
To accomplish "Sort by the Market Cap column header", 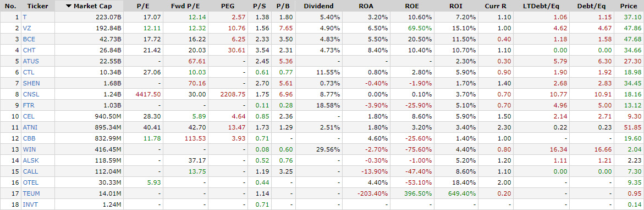I will pos(89,6).
